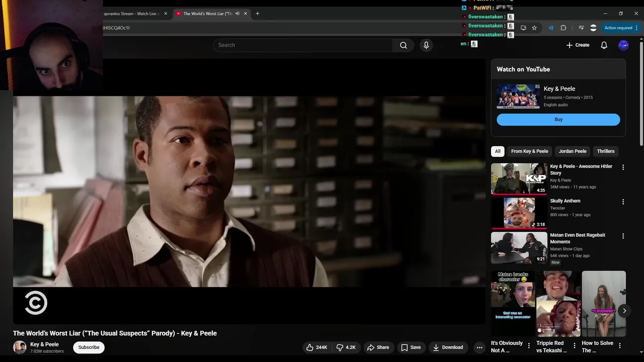Image resolution: width=644 pixels, height=362 pixels.
Task: Select the Jordan Peele chip
Action: [573, 151]
